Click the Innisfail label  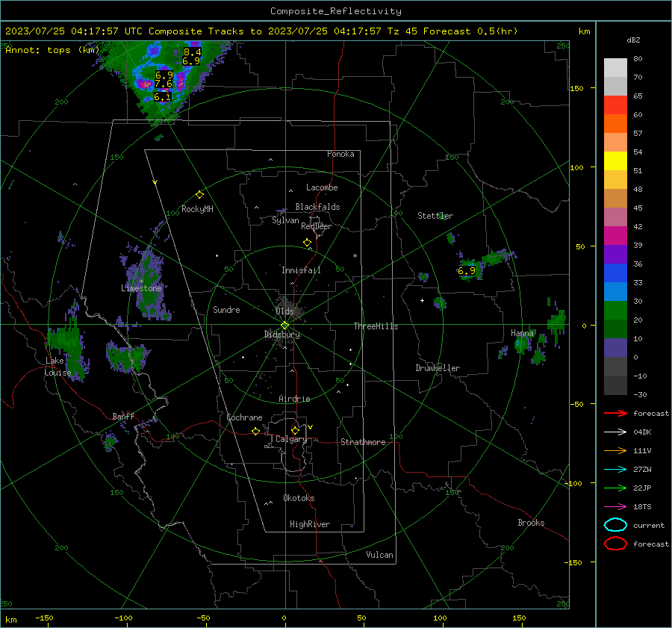[x=301, y=270]
